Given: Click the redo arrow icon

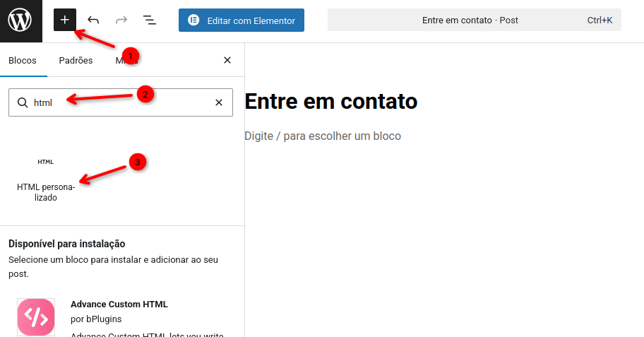Looking at the screenshot, I should (x=121, y=20).
